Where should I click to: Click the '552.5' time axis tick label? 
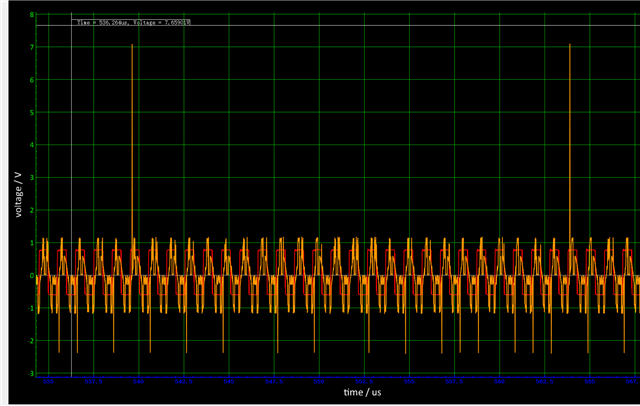tap(364, 382)
